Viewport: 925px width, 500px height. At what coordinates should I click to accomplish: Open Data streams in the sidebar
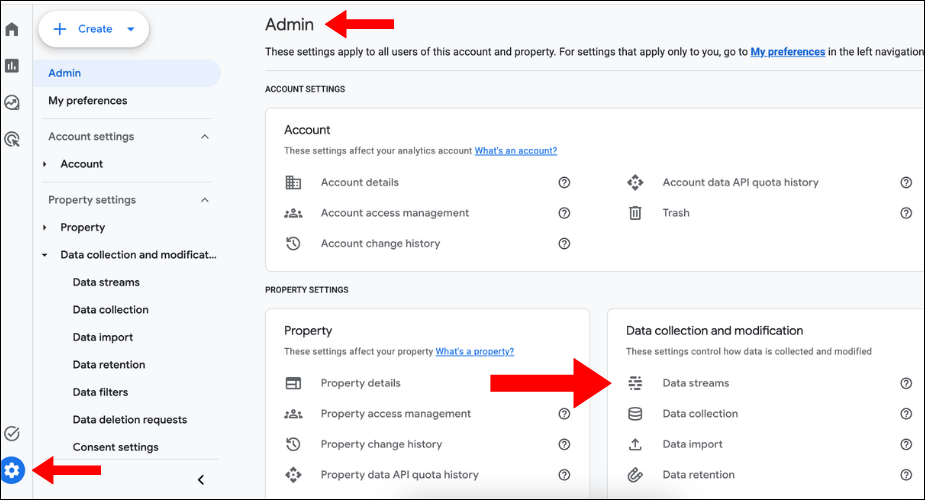[x=106, y=282]
